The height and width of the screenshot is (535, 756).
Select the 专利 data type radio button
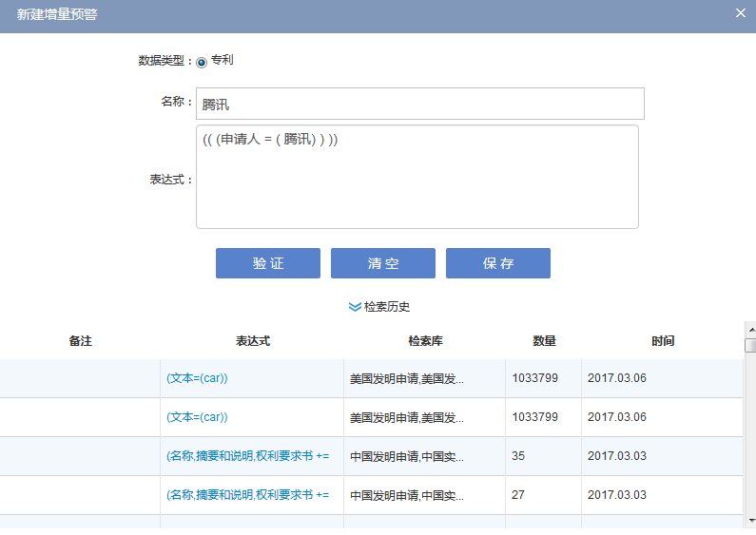coord(202,62)
